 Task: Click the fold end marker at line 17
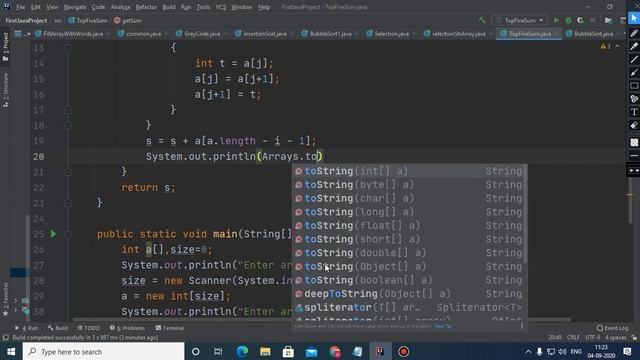point(68,110)
